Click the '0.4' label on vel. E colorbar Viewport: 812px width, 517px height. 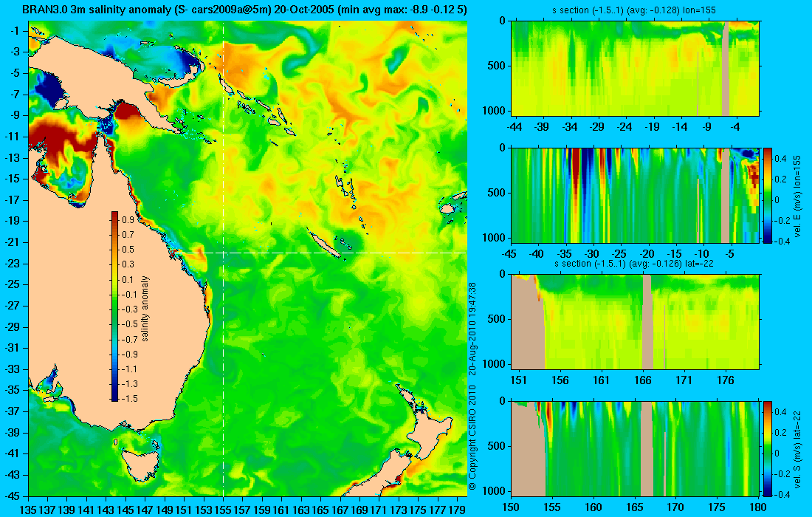click(780, 158)
